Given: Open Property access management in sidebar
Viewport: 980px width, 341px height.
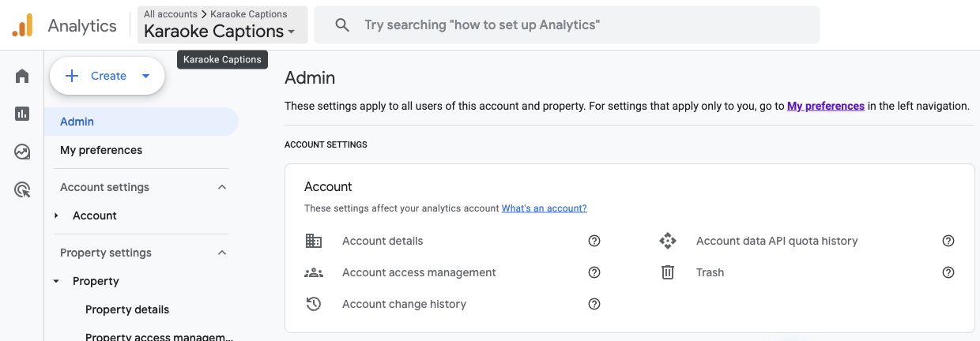Looking at the screenshot, I should 160,336.
